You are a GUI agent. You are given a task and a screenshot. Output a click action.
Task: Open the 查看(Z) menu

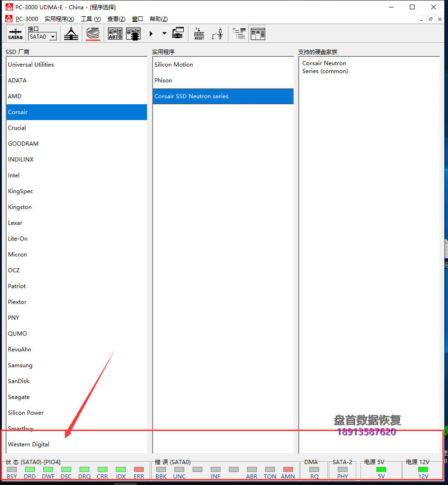[x=116, y=19]
